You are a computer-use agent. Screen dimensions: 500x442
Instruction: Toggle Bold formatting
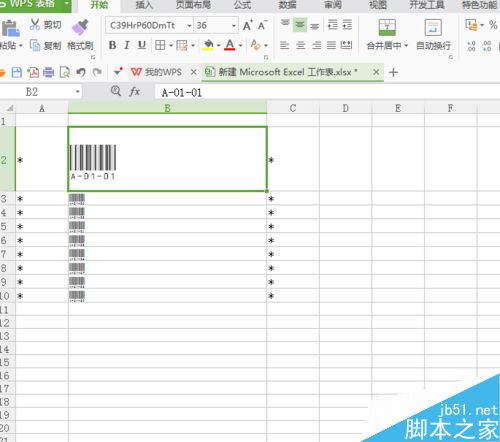pyautogui.click(x=113, y=45)
